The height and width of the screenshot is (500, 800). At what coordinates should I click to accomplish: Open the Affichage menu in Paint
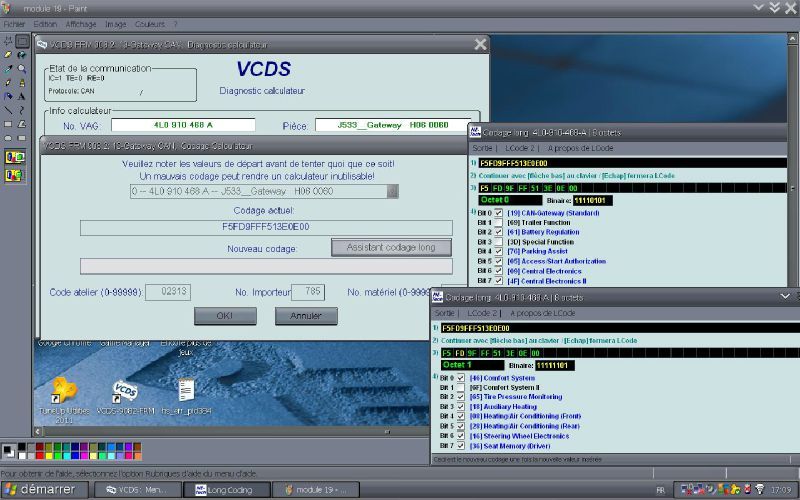(x=81, y=23)
